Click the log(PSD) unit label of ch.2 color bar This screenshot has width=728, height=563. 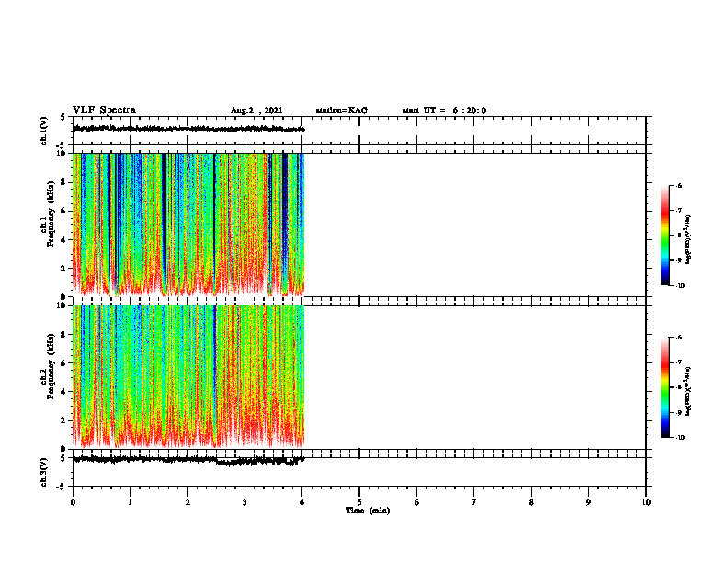click(x=688, y=391)
